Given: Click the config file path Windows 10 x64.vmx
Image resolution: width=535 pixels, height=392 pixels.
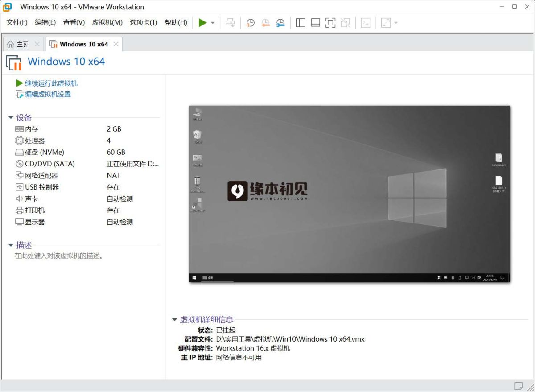Looking at the screenshot, I should pos(290,339).
